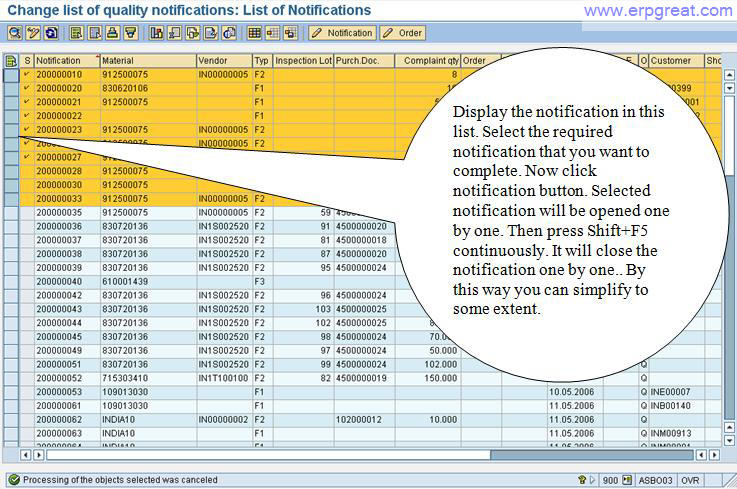
Task: Click purchasing document 4500000019
Action: pyautogui.click(x=361, y=379)
